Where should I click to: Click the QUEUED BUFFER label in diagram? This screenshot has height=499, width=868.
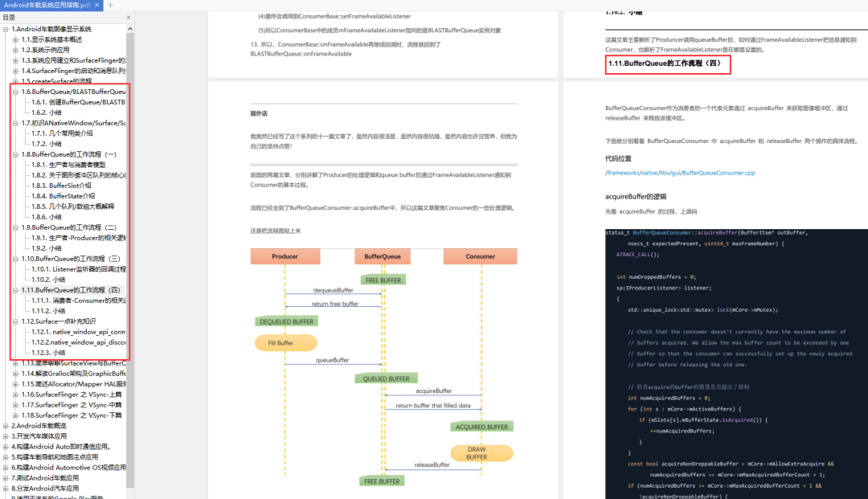(386, 379)
